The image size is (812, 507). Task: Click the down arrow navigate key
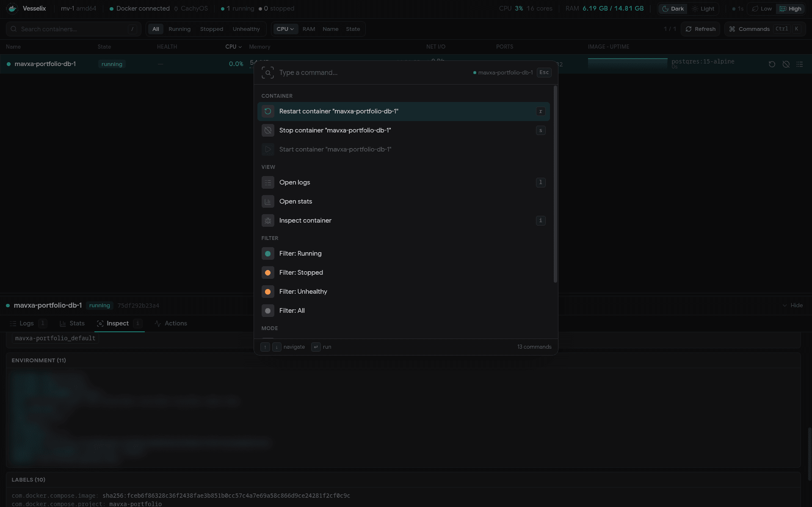277,347
